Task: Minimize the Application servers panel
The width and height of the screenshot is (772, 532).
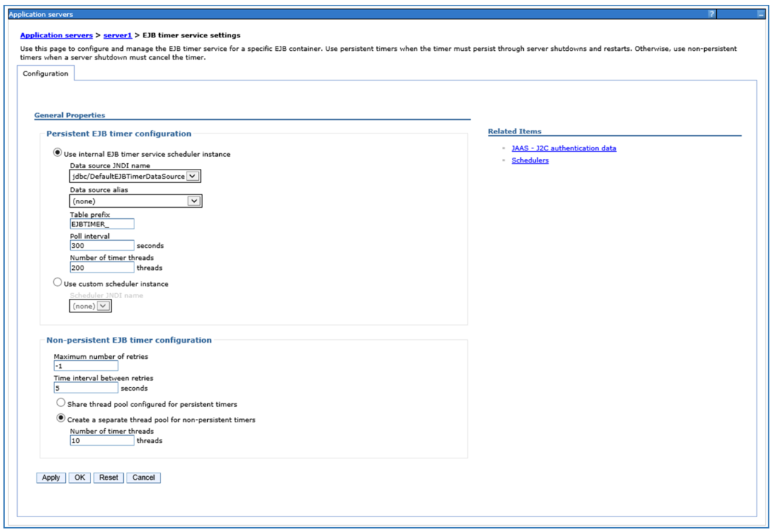Action: pos(760,14)
